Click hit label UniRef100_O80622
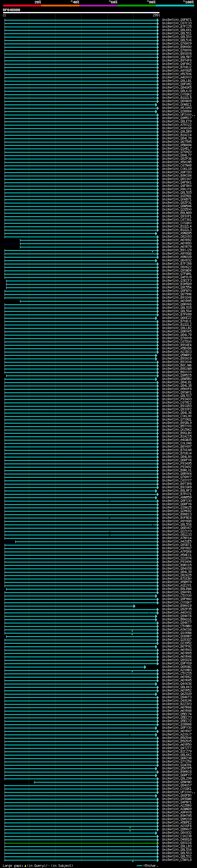Image resolution: width=197 pixels, height=868 pixels. pos(176,267)
